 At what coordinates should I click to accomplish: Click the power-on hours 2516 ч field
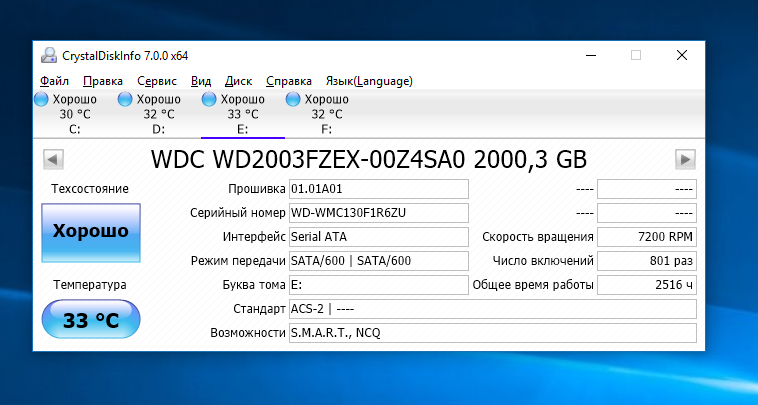pyautogui.click(x=647, y=285)
